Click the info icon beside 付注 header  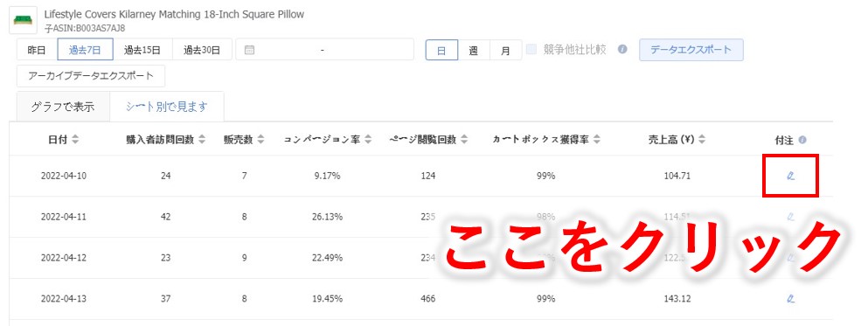[x=802, y=140]
